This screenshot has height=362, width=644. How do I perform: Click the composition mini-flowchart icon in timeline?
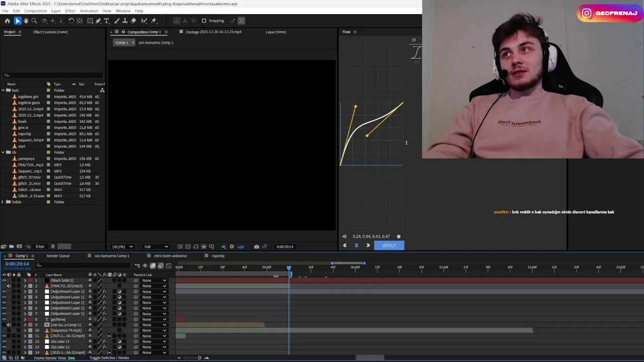pyautogui.click(x=137, y=265)
